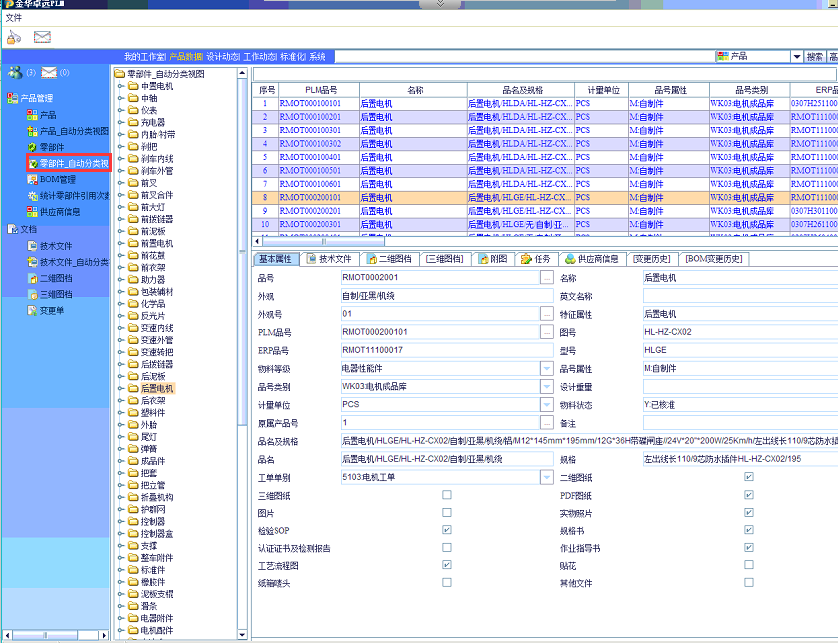Open BOM管理 in the sidebar
838x643 pixels.
(x=56, y=179)
